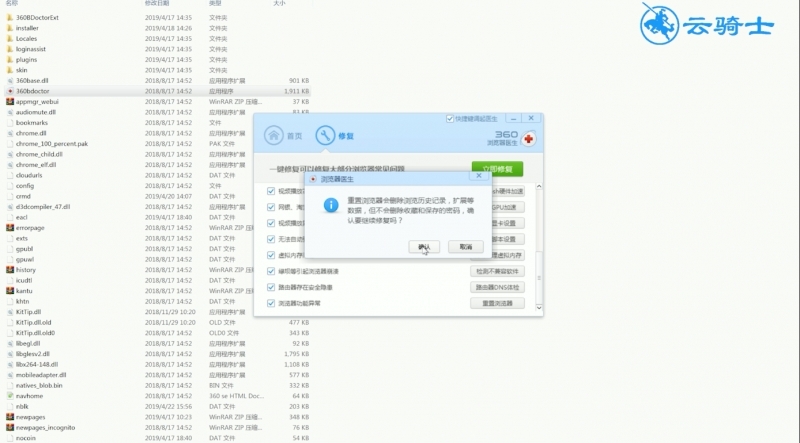Uncheck the first repair item checkbox
Viewport: 800px width, 443px height.
271,191
